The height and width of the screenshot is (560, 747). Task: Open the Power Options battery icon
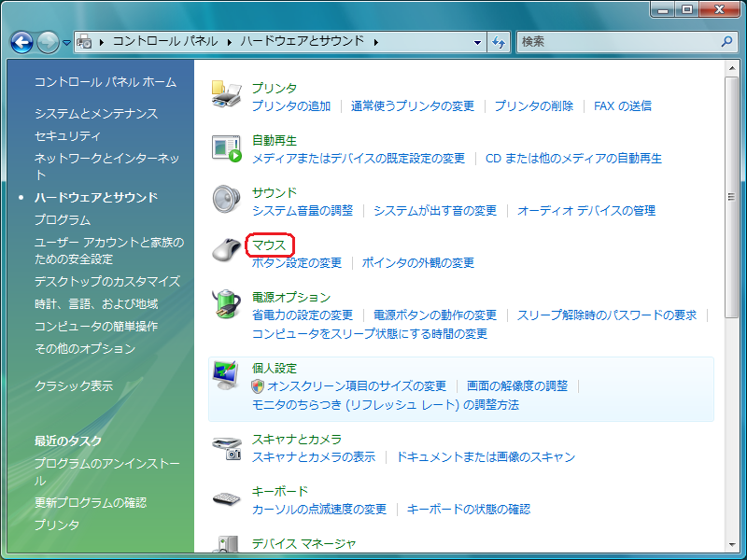click(227, 305)
